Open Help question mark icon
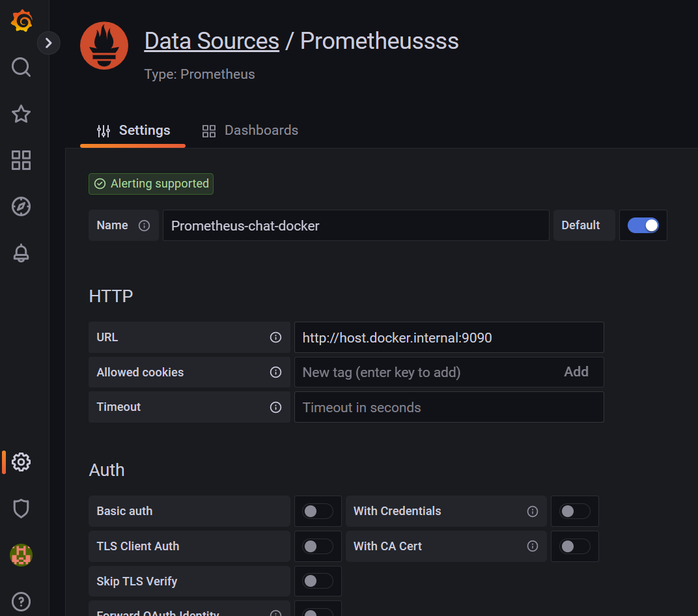 [x=21, y=601]
